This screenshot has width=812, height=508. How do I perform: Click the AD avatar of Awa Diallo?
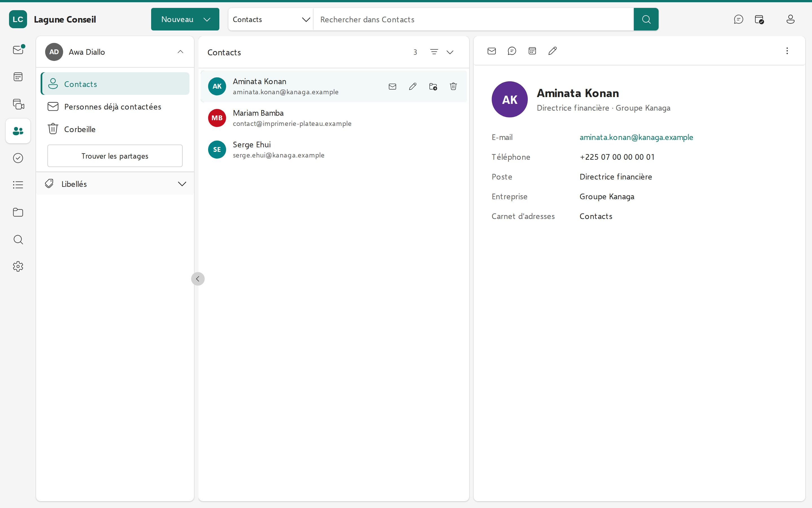click(54, 52)
